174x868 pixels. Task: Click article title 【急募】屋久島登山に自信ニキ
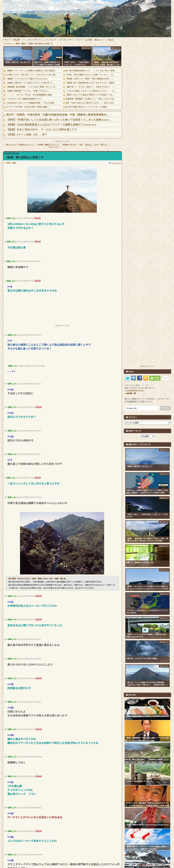coord(24,157)
